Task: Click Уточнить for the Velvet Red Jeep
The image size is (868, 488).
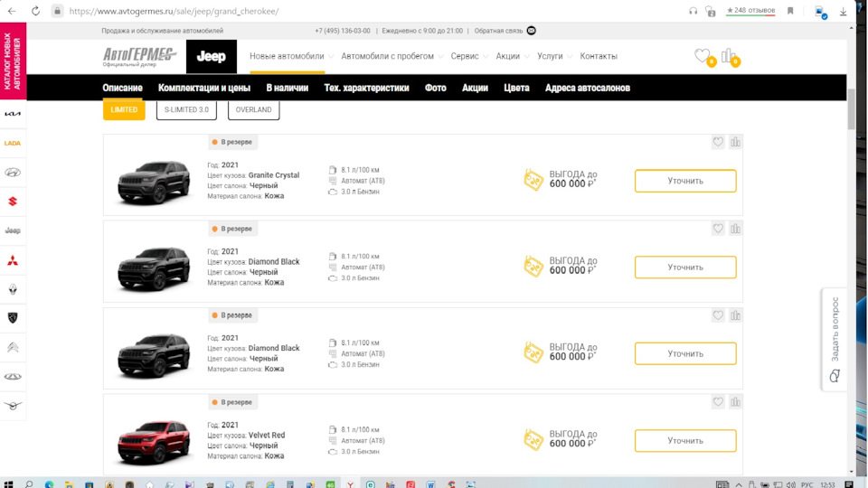Action: [684, 441]
